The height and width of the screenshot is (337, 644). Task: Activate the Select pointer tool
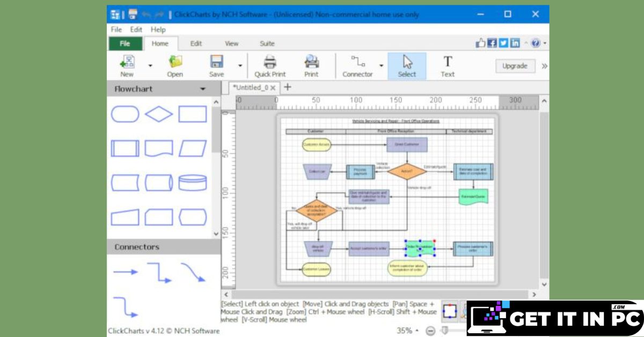coord(407,66)
